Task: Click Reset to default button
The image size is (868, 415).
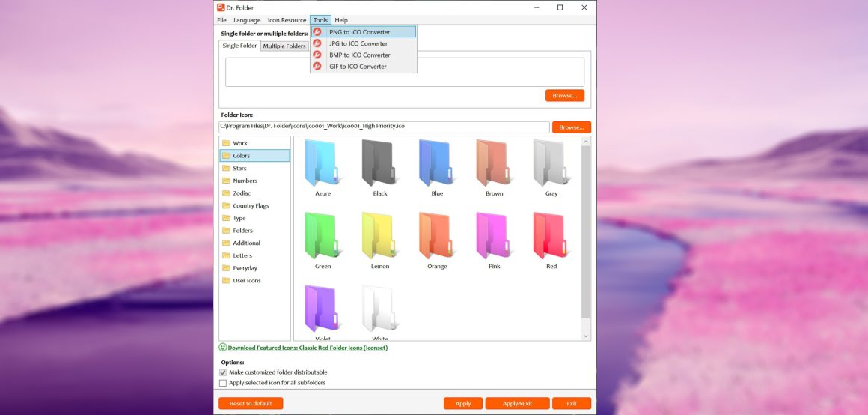Action: click(x=251, y=403)
